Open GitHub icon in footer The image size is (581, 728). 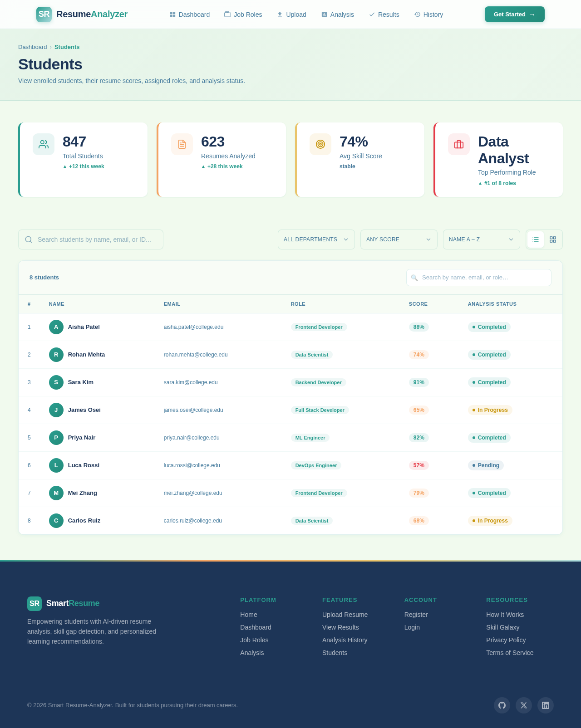(x=502, y=705)
